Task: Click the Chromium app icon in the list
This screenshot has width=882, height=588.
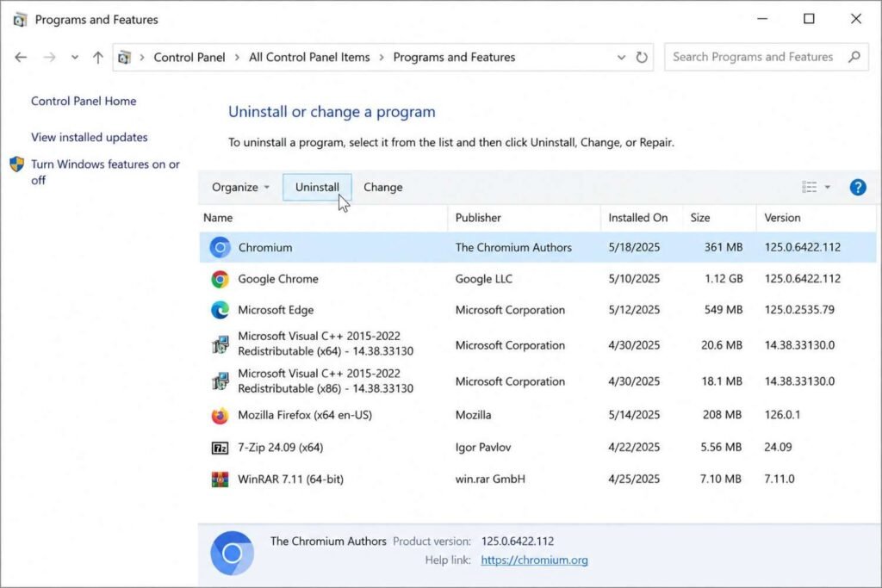Action: [x=220, y=247]
